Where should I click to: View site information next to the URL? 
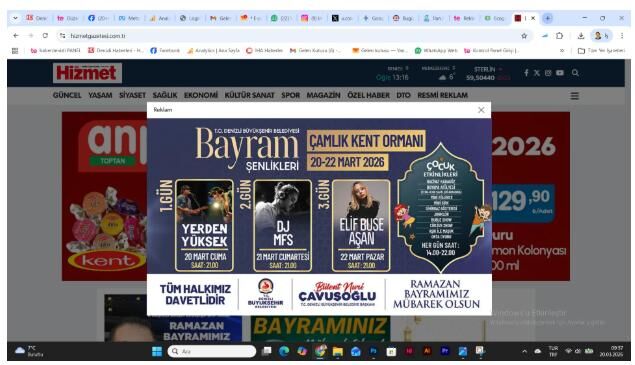pos(62,36)
